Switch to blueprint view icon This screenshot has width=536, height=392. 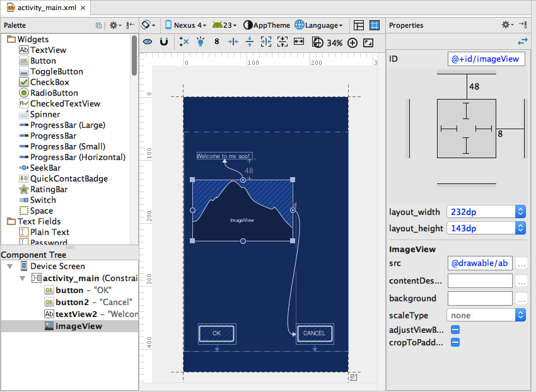(375, 25)
